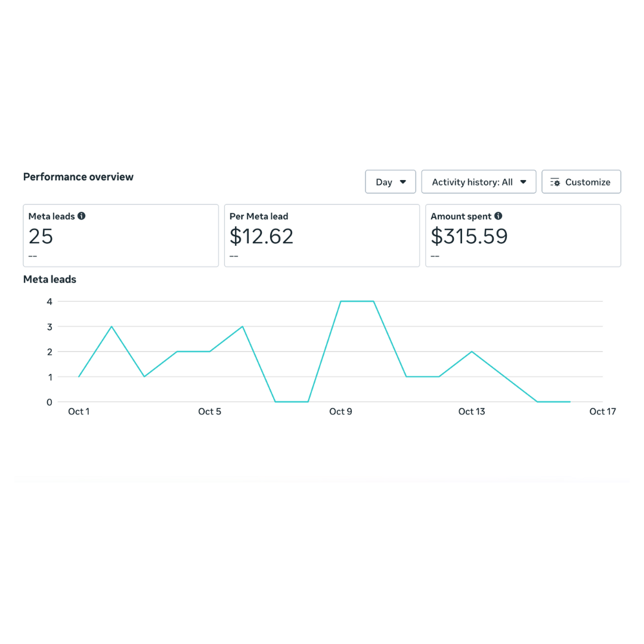Image resolution: width=644 pixels, height=644 pixels.
Task: Open the Day time-breakdown dropdown
Action: click(x=391, y=182)
